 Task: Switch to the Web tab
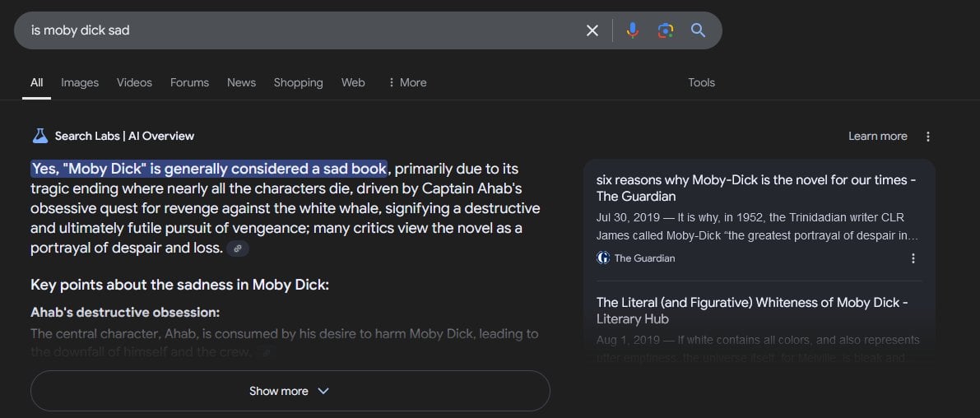pyautogui.click(x=353, y=82)
